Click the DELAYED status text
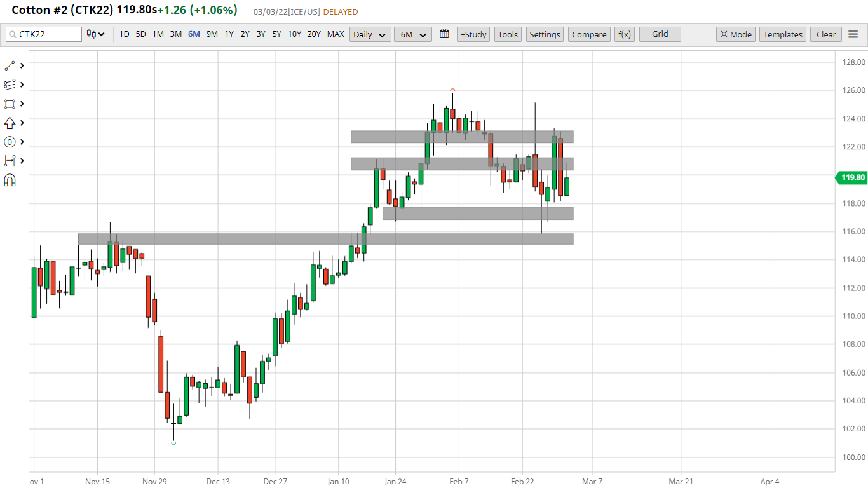 pos(341,12)
